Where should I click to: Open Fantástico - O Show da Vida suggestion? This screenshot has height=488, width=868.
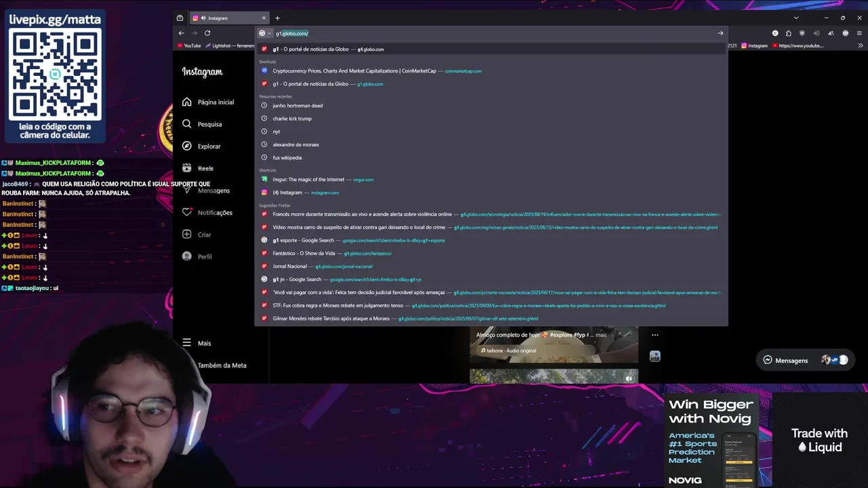click(x=491, y=253)
